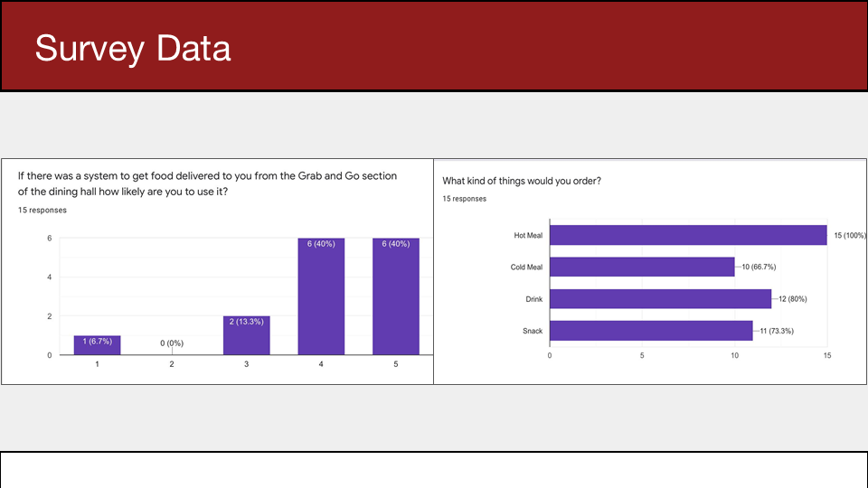Select the Hot Meal bar
Screen dimensions: 868x488
coord(688,235)
